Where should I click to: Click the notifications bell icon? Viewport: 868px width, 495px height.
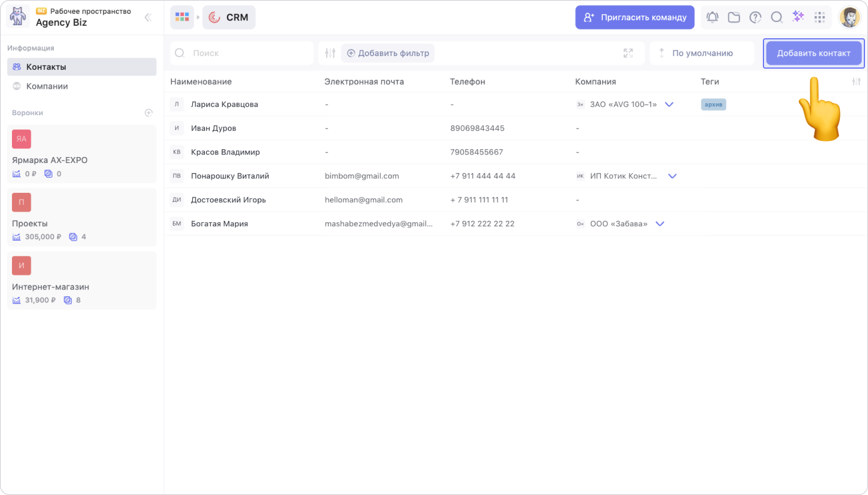(712, 17)
